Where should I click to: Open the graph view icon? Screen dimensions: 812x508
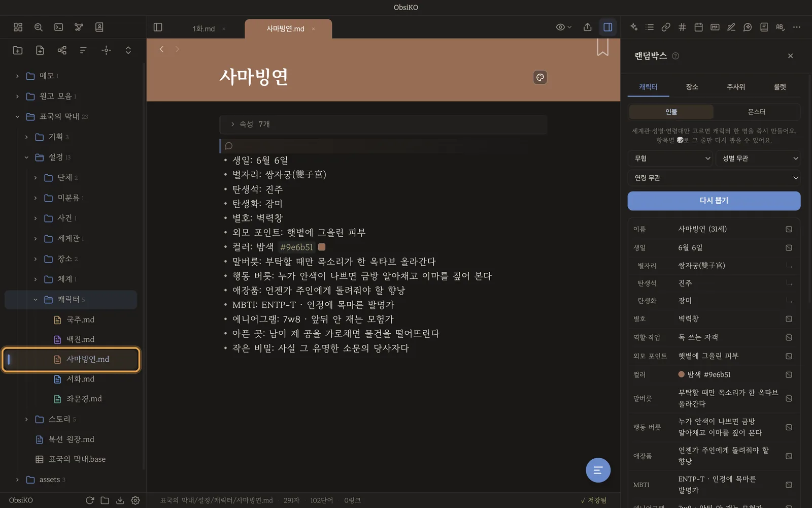pos(79,27)
